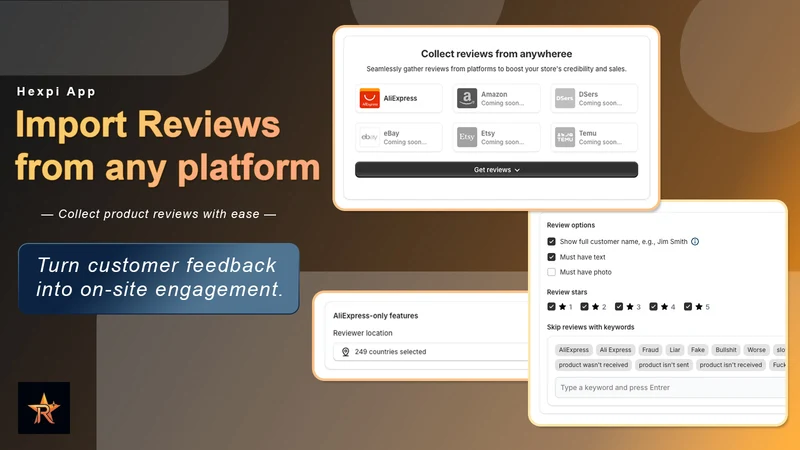Click the Hexpi star R app logo
Screen dimensions: 800x450
click(x=44, y=408)
